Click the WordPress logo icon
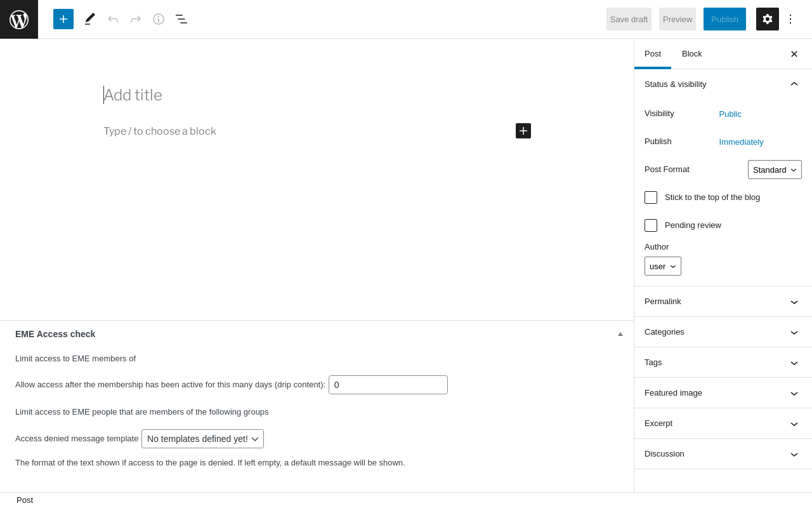 [x=19, y=19]
